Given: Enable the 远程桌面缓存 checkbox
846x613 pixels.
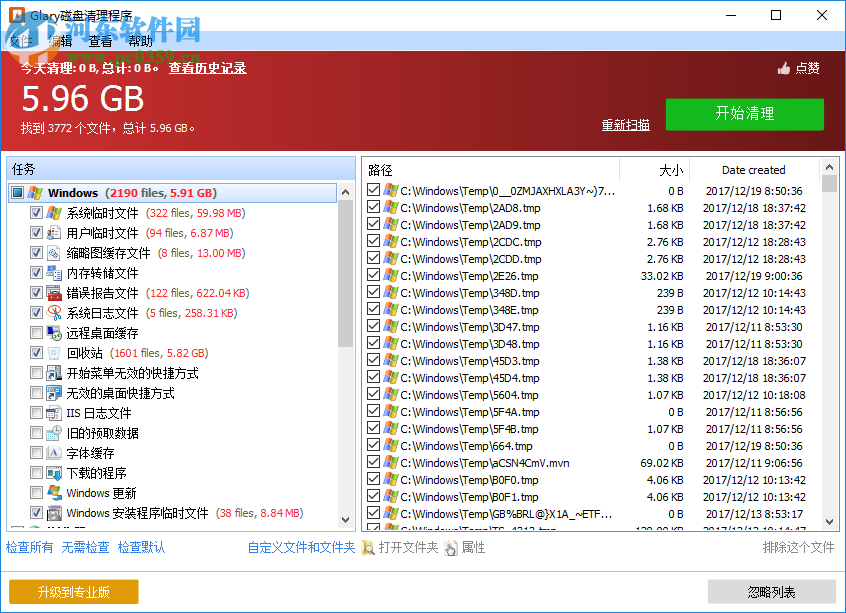Looking at the screenshot, I should [x=35, y=333].
